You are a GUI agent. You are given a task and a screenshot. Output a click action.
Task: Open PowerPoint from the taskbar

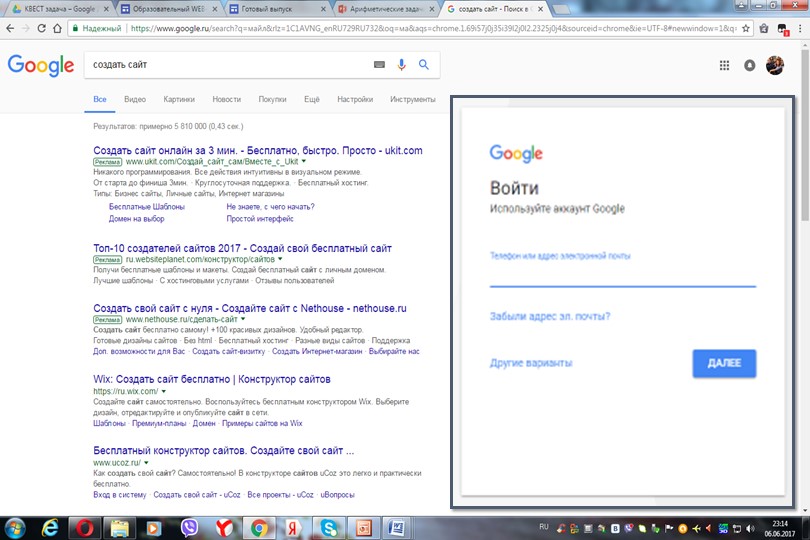[364, 528]
